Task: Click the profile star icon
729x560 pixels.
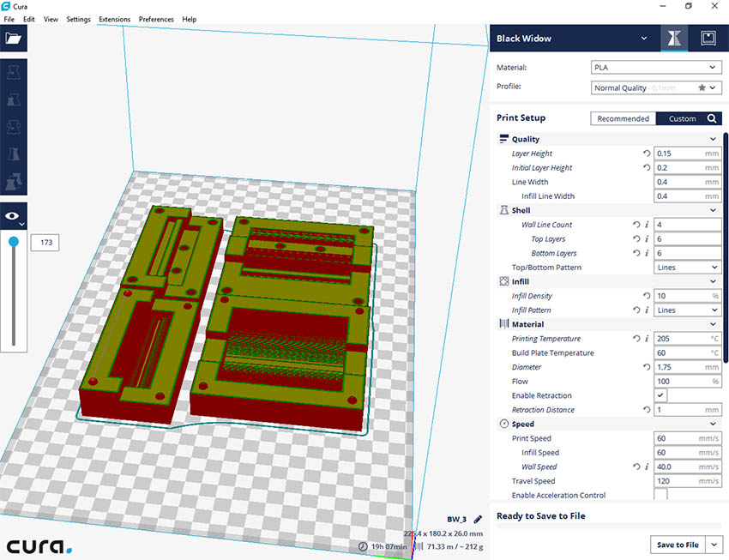Action: [x=702, y=87]
